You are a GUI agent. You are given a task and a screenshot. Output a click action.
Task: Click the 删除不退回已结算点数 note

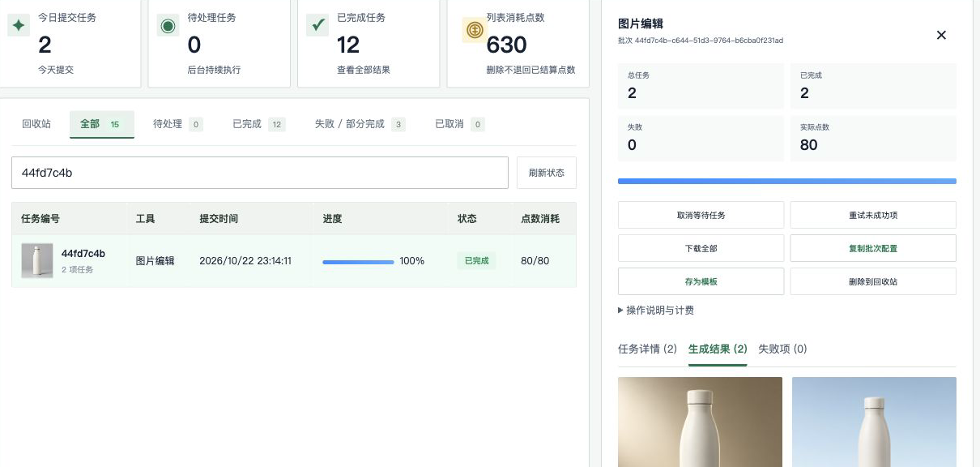pos(531,70)
